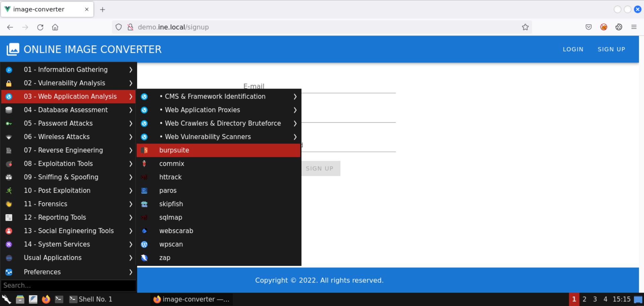This screenshot has height=306, width=644.
Task: Open a new browser tab
Action: (103, 9)
